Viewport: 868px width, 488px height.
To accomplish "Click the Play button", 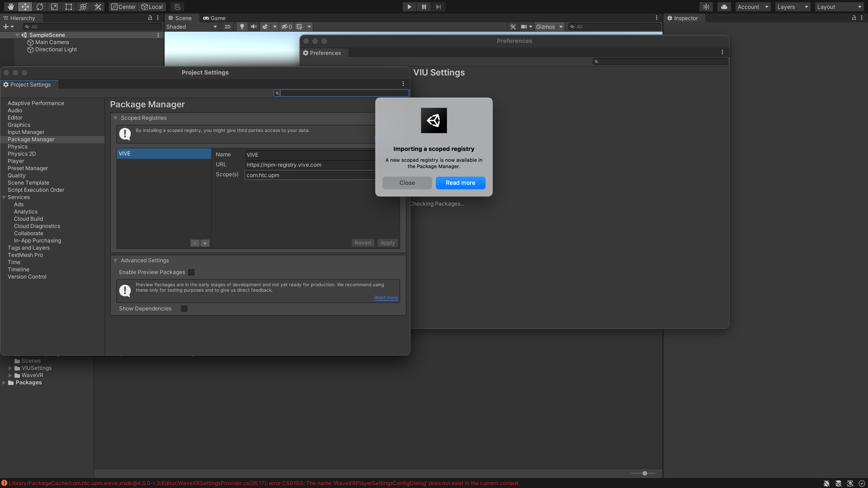I will [x=409, y=7].
